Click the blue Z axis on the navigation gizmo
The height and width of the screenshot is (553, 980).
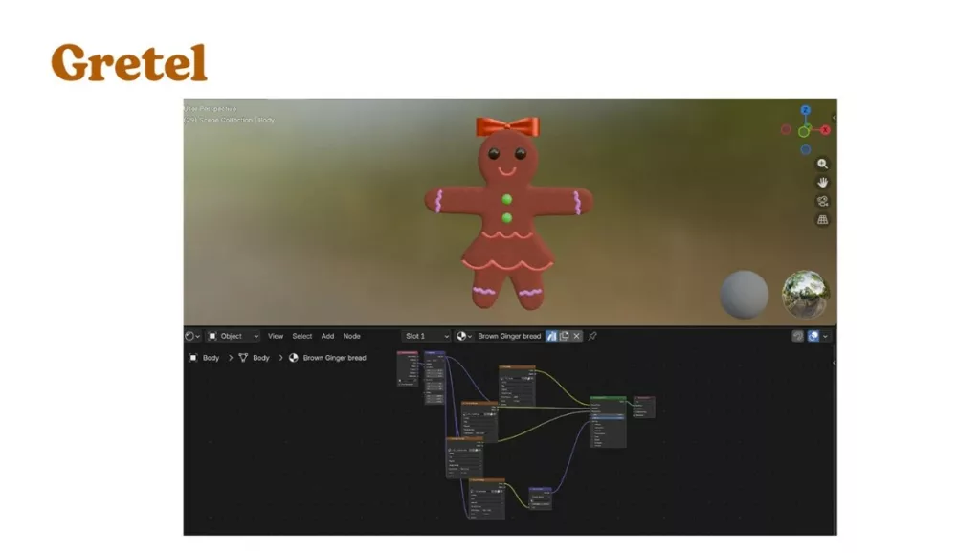point(806,111)
